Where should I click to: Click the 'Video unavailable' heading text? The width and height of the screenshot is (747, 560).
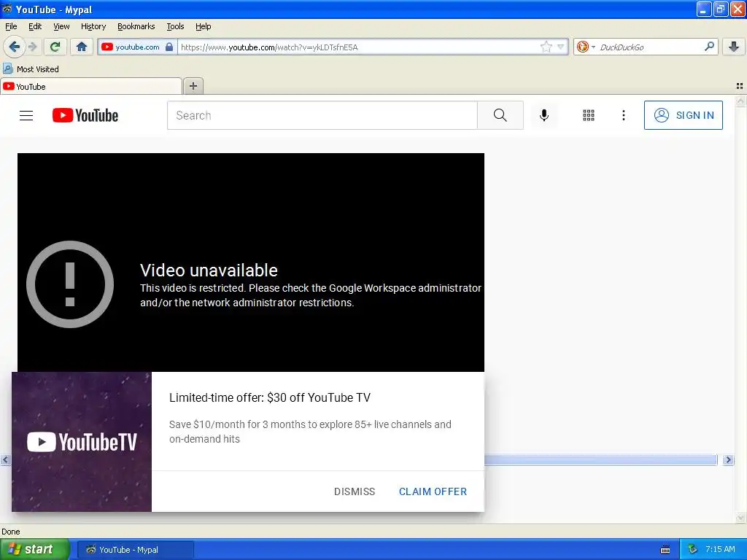[x=209, y=270]
